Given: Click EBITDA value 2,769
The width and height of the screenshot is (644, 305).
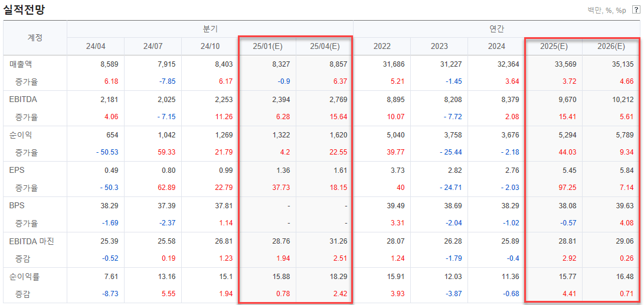Looking at the screenshot, I should point(338,99).
